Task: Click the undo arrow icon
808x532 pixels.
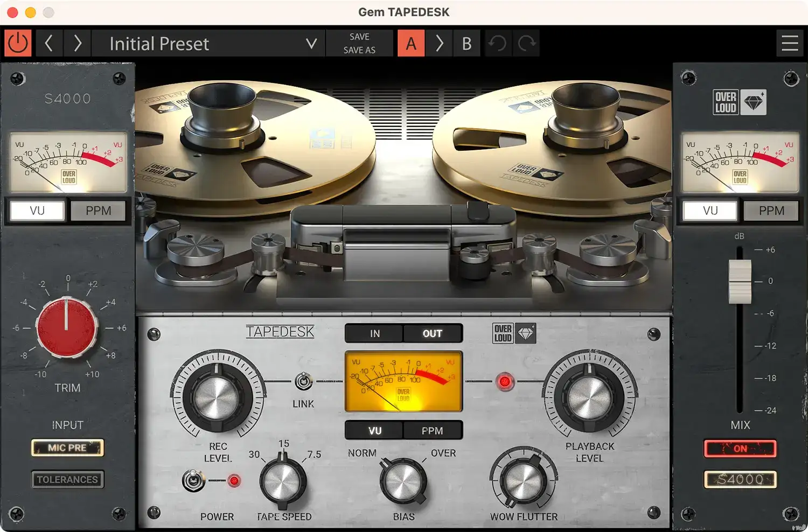Action: pos(497,43)
